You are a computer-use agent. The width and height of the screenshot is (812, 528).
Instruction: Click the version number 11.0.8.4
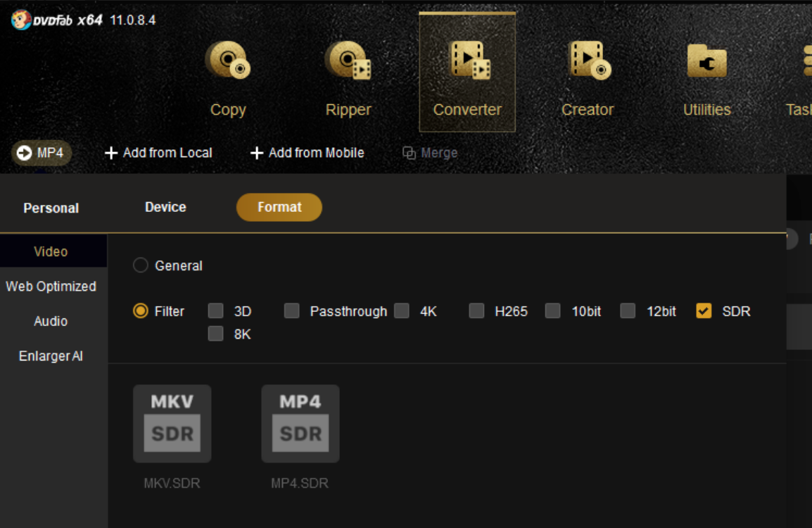132,20
